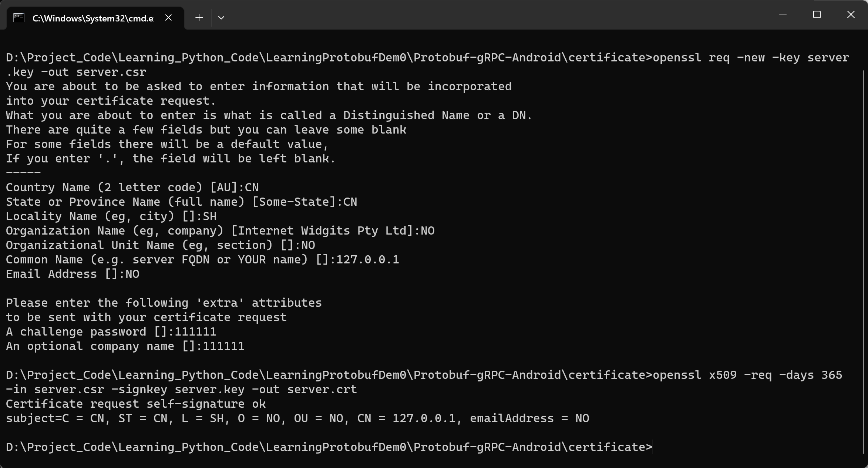Click the 'openssl x509 -req -days 365' command

coord(747,375)
